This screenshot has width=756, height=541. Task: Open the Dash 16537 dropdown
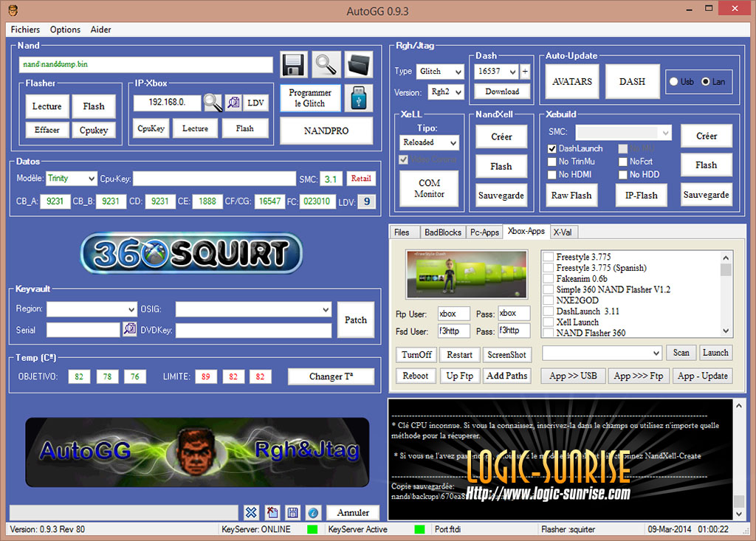click(496, 72)
